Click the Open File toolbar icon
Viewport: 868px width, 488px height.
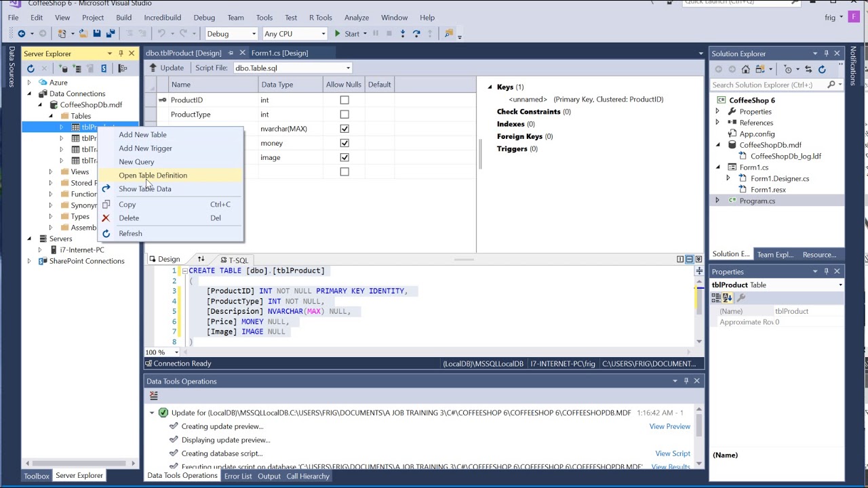(x=83, y=33)
